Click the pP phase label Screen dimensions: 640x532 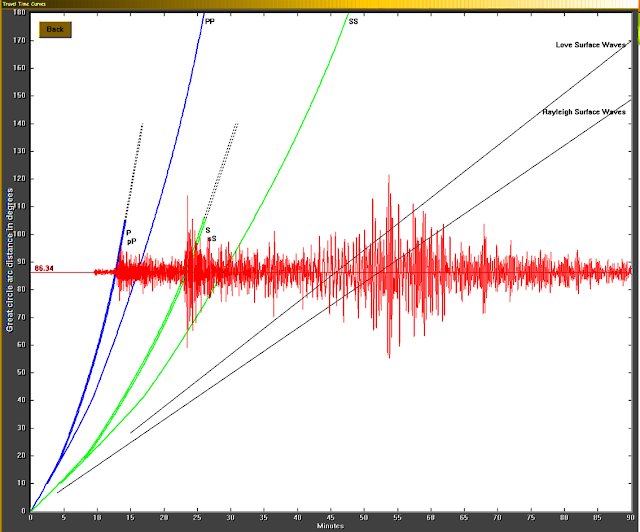131,242
